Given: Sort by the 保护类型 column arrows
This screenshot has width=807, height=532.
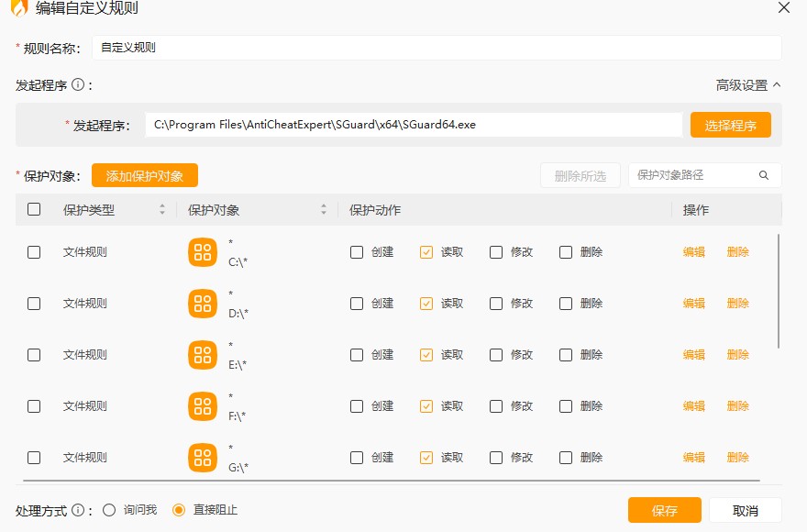Looking at the screenshot, I should 162,210.
